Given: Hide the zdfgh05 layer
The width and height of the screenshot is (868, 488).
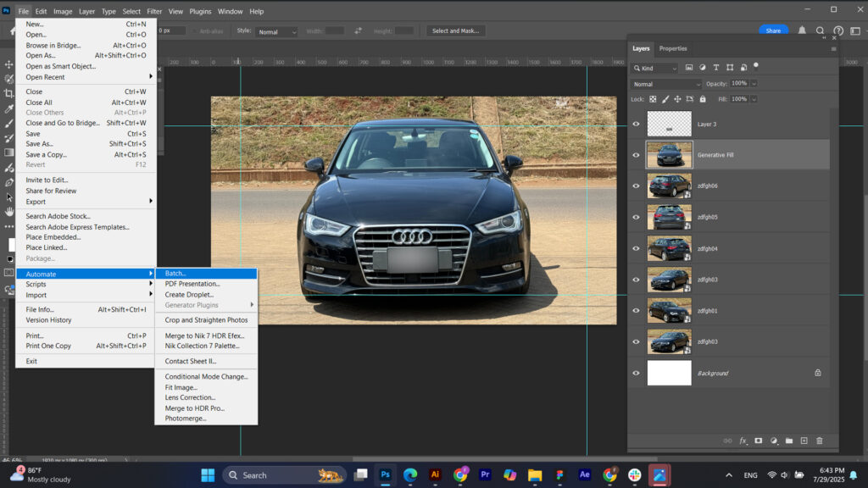Looking at the screenshot, I should [x=636, y=217].
